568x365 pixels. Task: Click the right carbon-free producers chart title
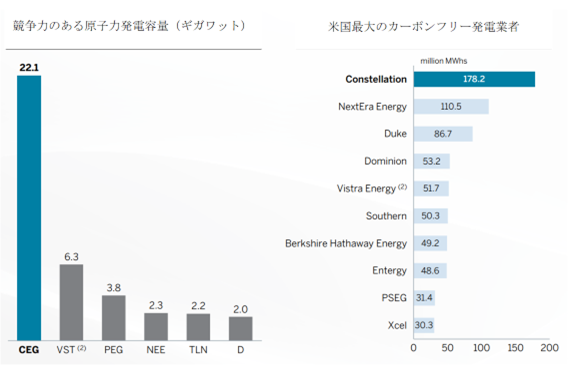(x=423, y=27)
